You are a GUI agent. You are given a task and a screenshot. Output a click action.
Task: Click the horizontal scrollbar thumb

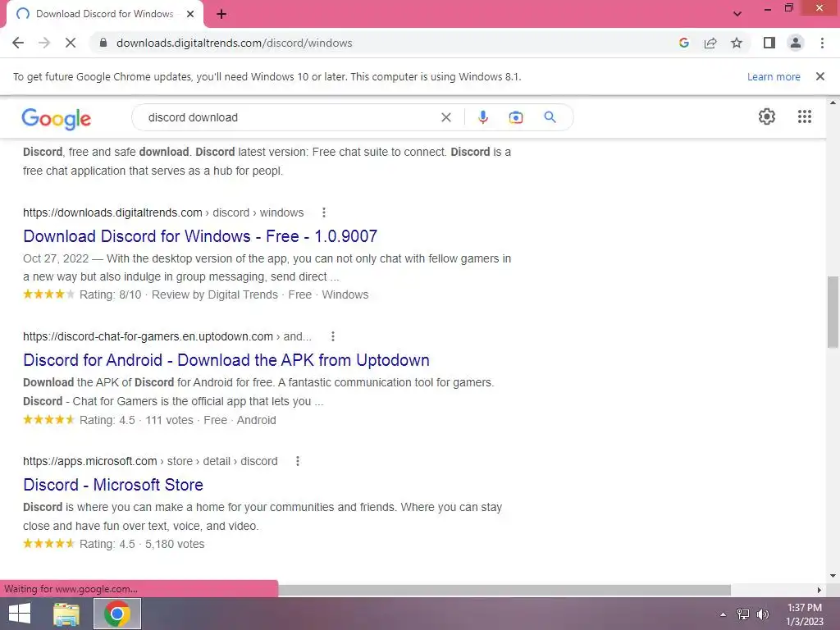[504, 590]
